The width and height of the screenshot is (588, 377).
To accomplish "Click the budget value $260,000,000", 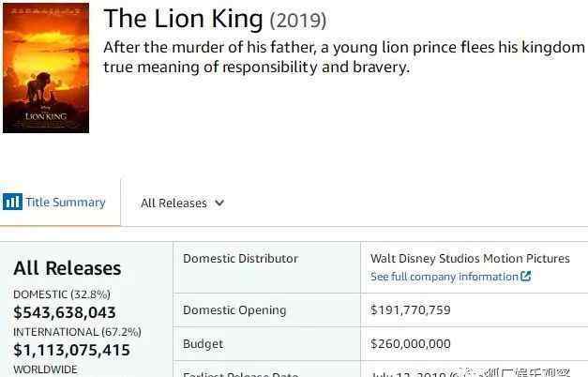I will pyautogui.click(x=411, y=343).
